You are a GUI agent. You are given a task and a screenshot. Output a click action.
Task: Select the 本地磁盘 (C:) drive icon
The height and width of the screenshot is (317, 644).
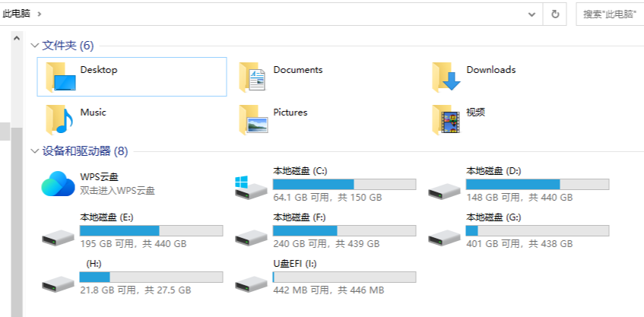point(251,188)
